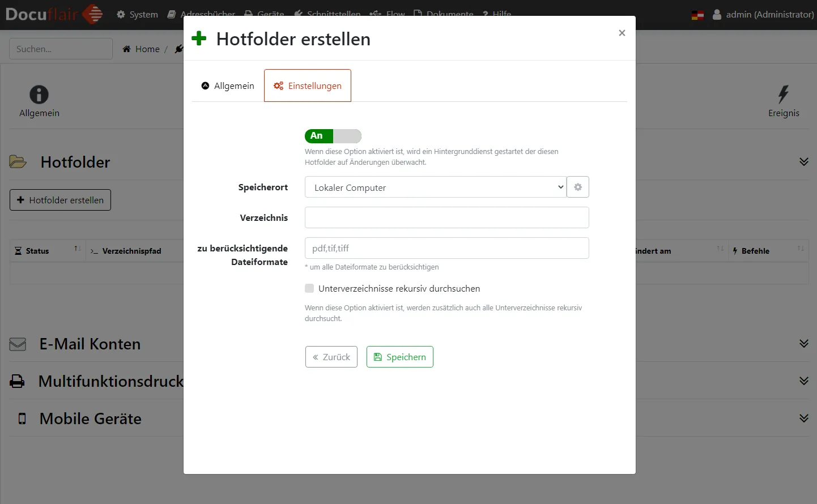Viewport: 817px width, 504px height.
Task: Click the Docuflair logo
Action: (54, 14)
